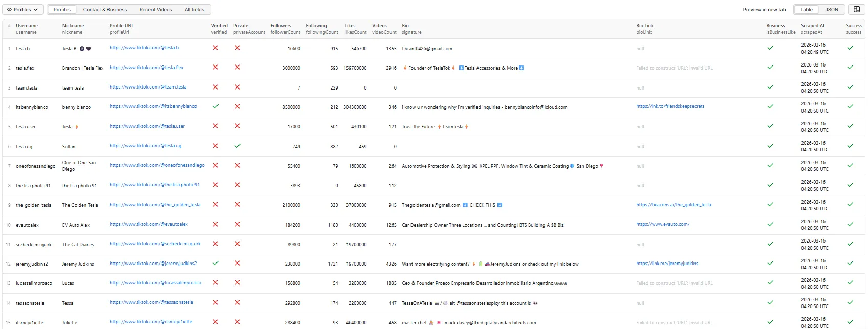The height and width of the screenshot is (329, 868).
Task: Open the.lisa.photo.91 profile URL
Action: click(x=155, y=185)
